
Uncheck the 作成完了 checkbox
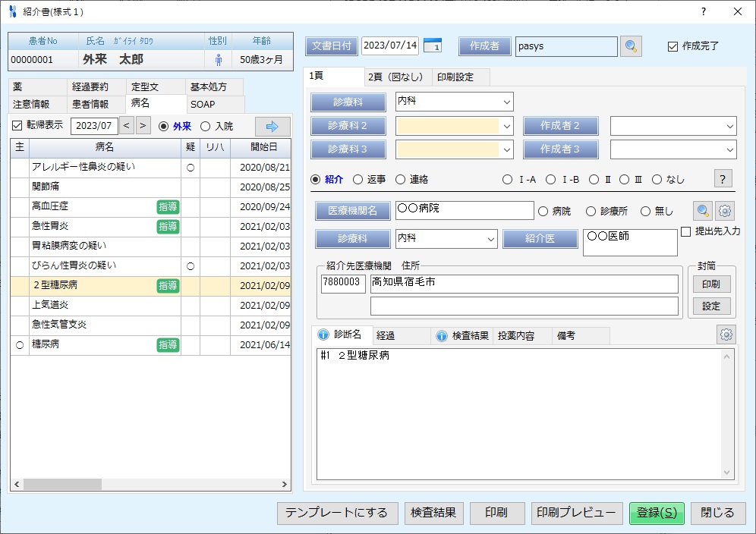pyautogui.click(x=672, y=46)
